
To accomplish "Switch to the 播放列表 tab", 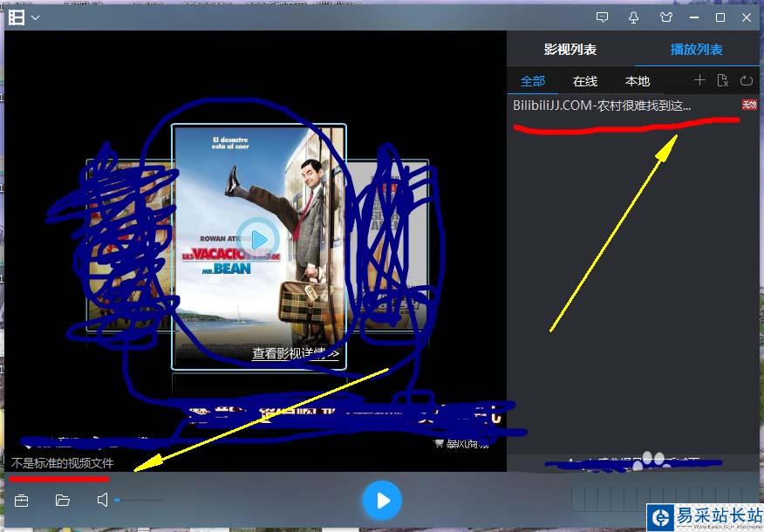I will 696,49.
